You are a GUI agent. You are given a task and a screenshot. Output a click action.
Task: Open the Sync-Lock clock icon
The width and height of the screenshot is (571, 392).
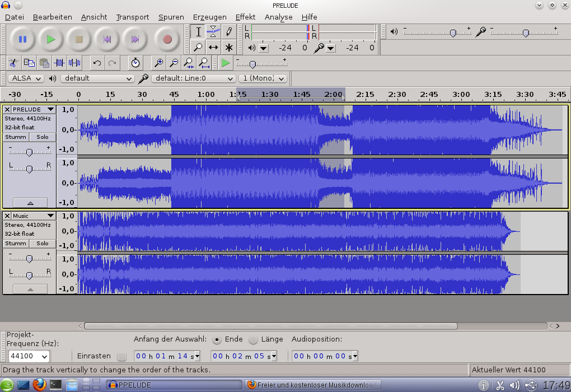(x=135, y=63)
